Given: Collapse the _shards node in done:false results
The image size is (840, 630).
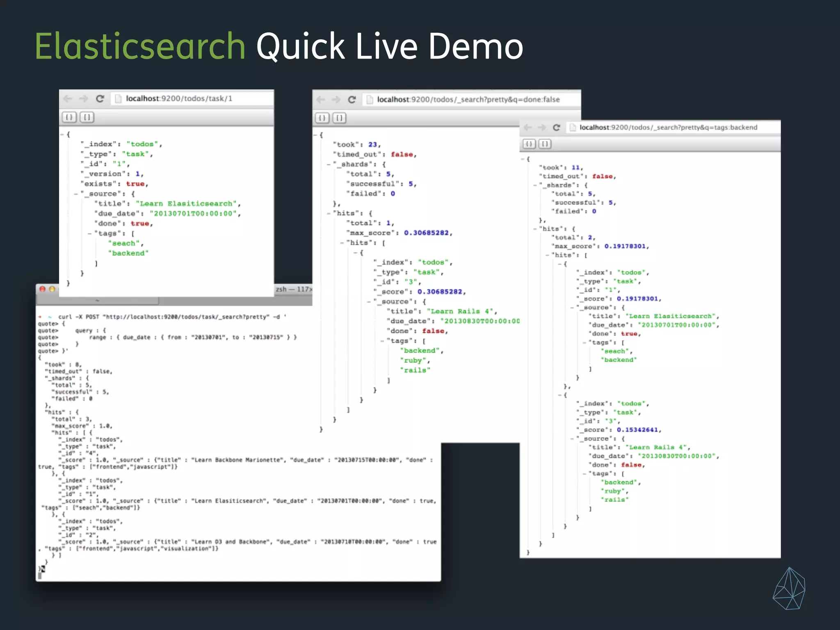Looking at the screenshot, I should (x=329, y=164).
